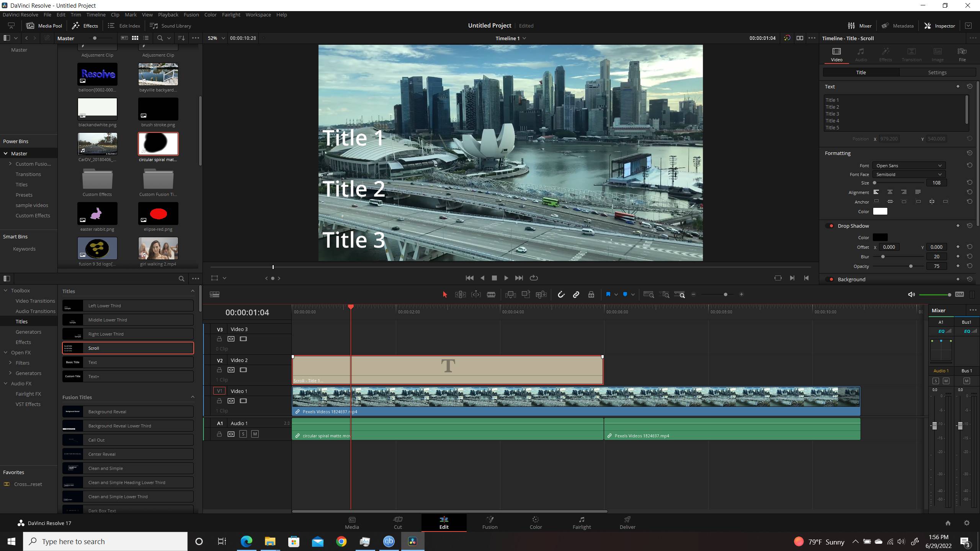This screenshot has height=551, width=980.
Task: Play the timeline forward
Action: (x=506, y=278)
